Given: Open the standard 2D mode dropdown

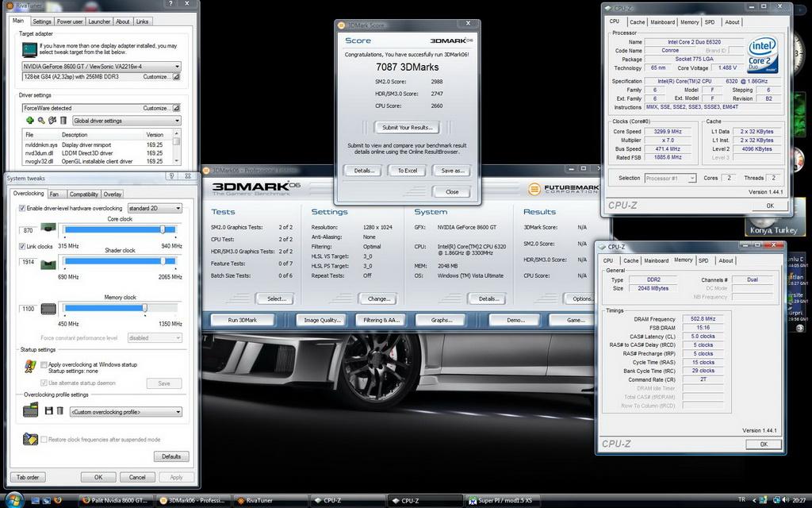Looking at the screenshot, I should click(x=155, y=208).
